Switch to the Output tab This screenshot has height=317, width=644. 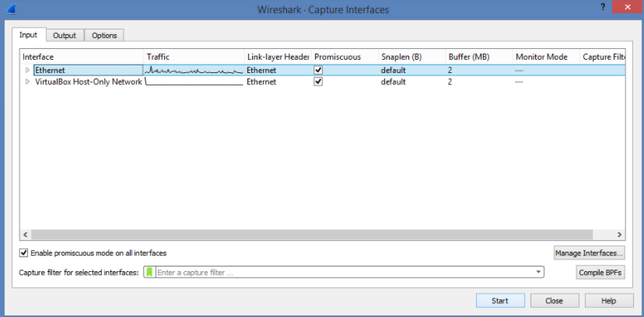(65, 35)
